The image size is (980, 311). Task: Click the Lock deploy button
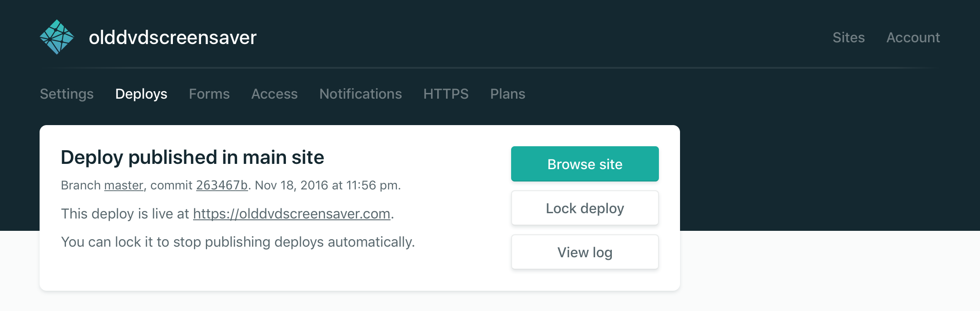(585, 208)
